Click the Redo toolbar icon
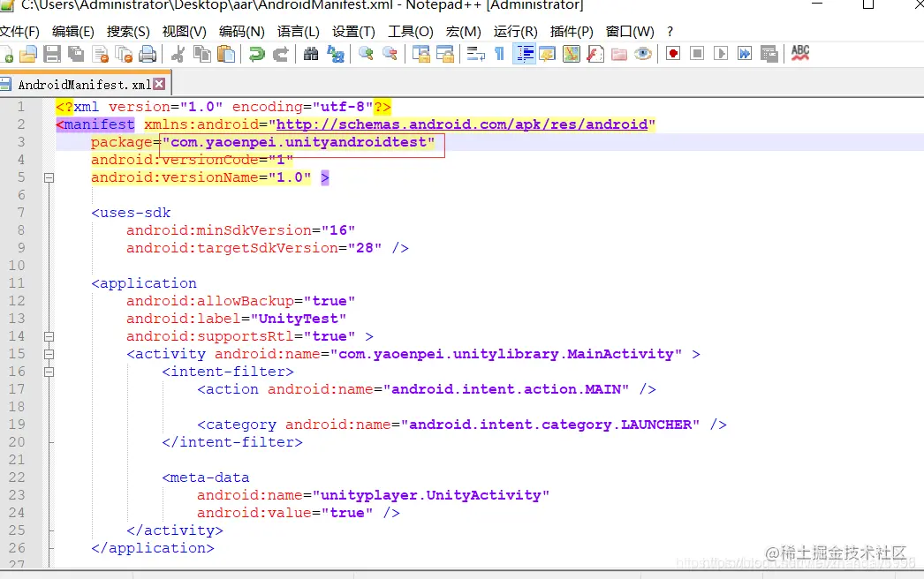924x579 pixels. click(x=281, y=54)
